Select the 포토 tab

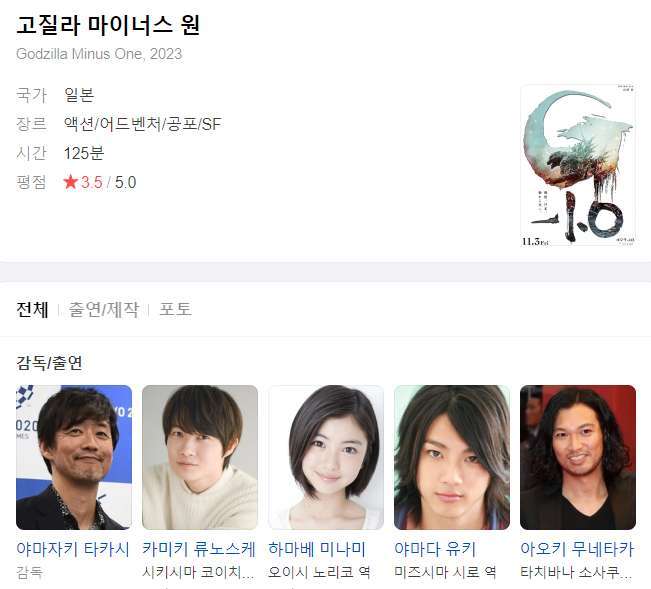tap(175, 309)
